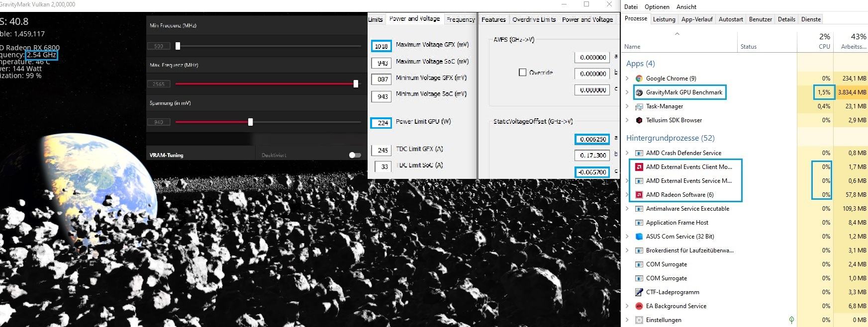Expand the GravityMark GPU Benchmark row

627,92
